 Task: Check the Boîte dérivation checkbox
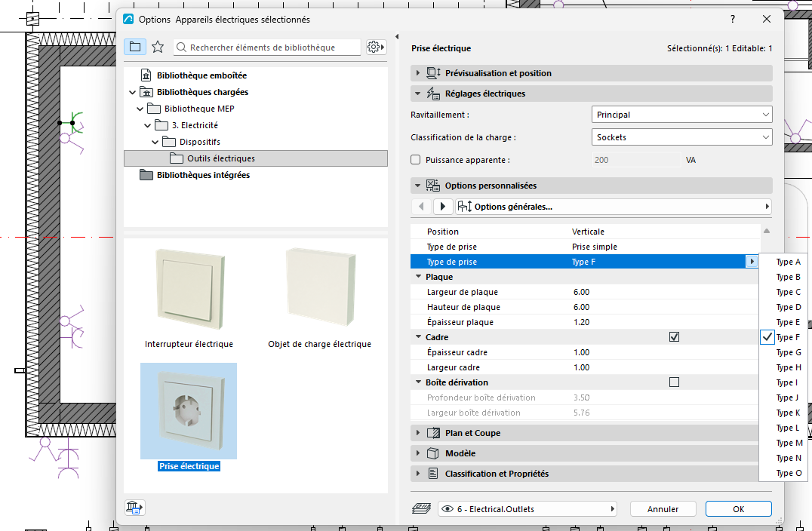coord(674,382)
